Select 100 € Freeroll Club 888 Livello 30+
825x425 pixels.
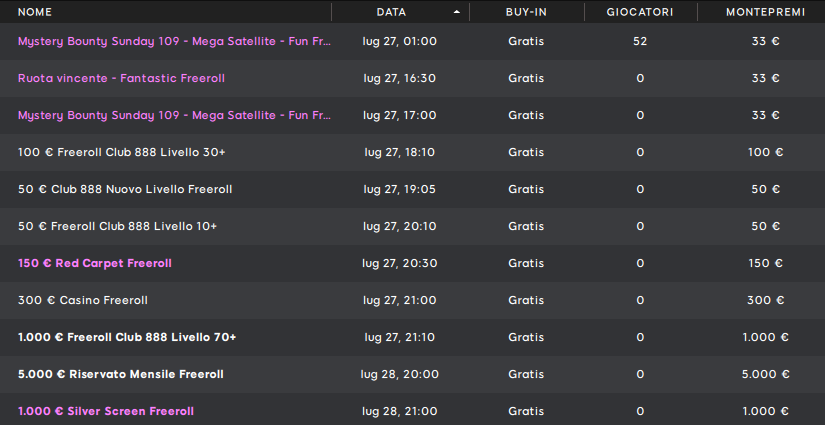click(x=122, y=153)
